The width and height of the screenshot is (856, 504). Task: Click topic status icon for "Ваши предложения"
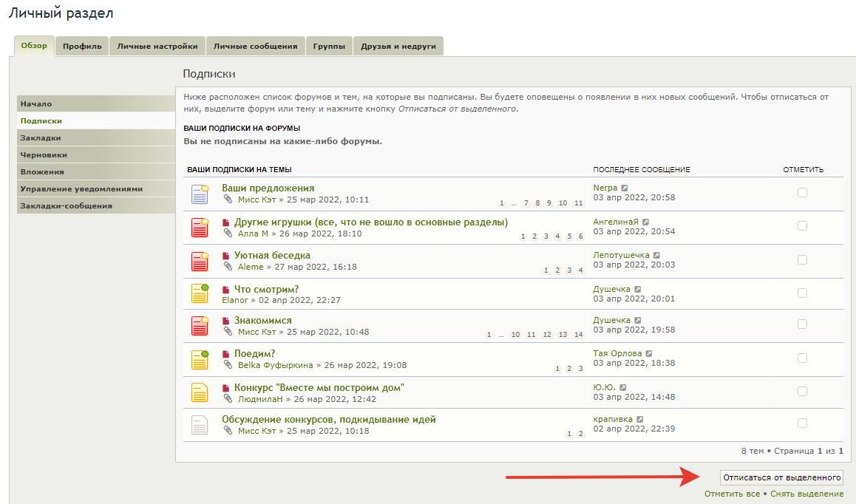pos(200,194)
